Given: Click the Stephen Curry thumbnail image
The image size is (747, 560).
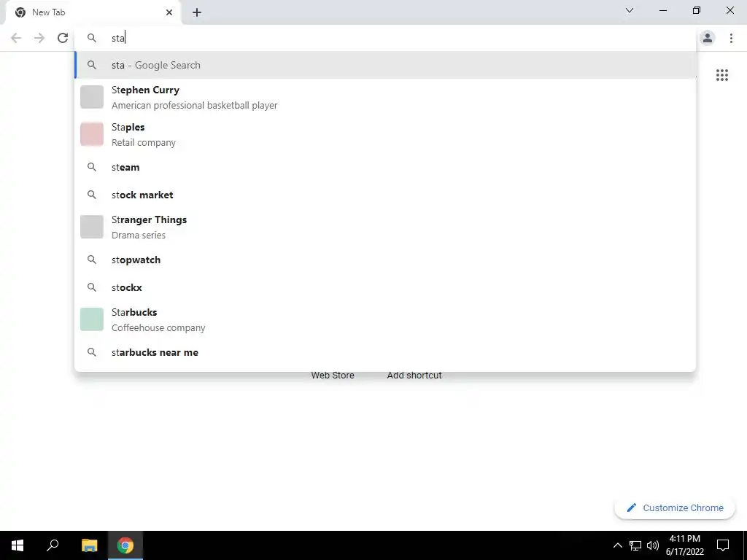Looking at the screenshot, I should click(92, 97).
